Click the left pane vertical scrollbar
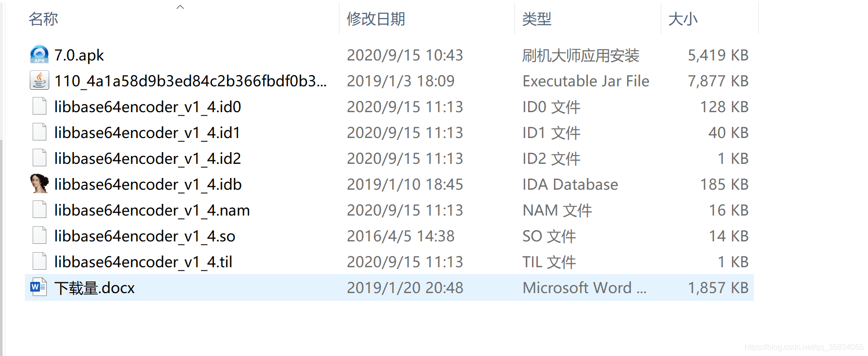Viewport: 868px width, 356px height. pos(1,244)
